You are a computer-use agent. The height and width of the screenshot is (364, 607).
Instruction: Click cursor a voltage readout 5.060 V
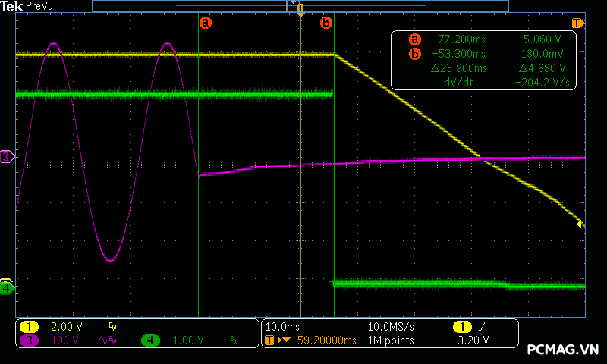pos(542,39)
